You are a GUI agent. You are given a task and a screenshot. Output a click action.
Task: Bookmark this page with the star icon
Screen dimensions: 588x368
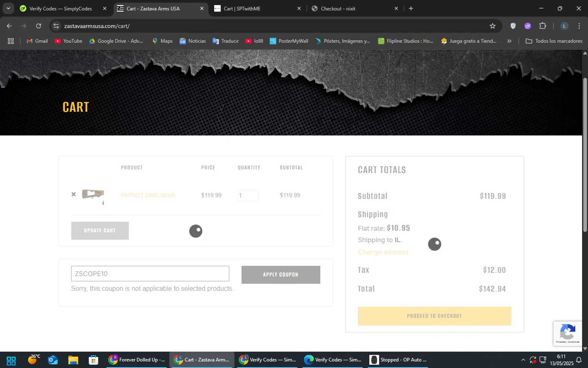[x=493, y=26]
